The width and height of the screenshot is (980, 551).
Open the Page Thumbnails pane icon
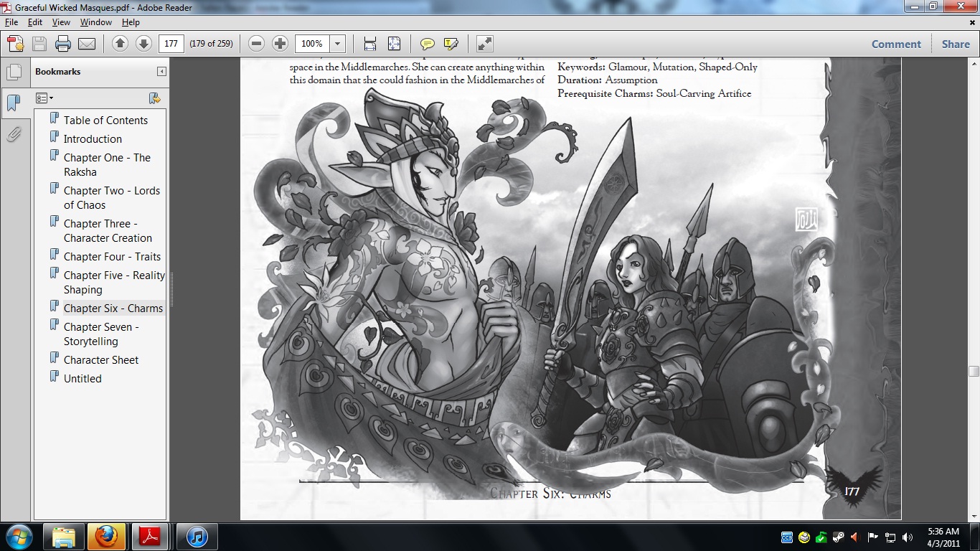point(14,72)
